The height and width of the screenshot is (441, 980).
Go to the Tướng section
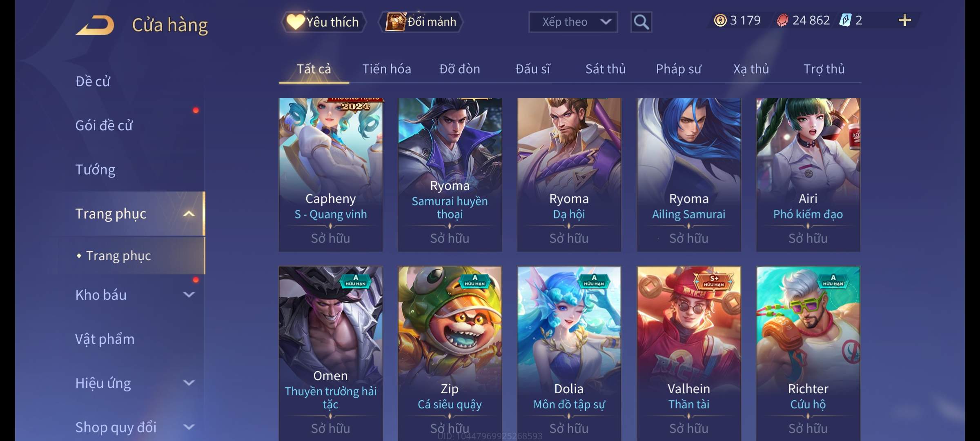click(95, 169)
